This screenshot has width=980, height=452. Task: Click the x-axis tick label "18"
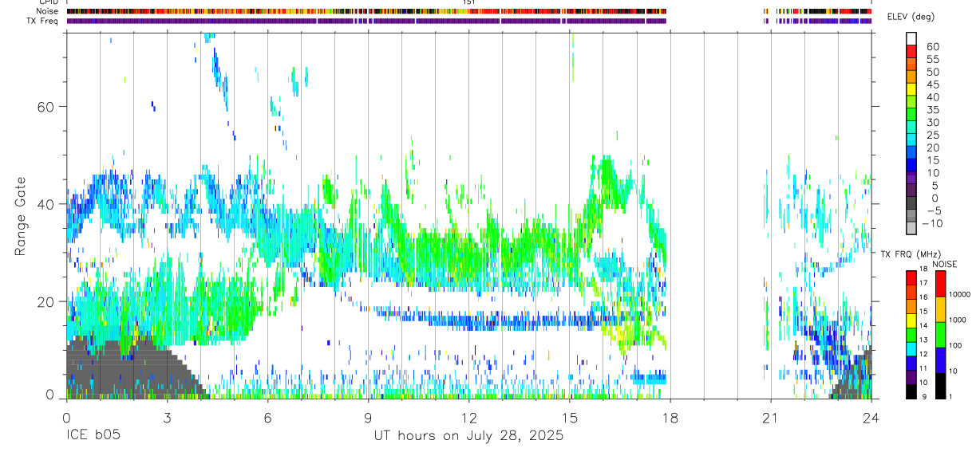[670, 417]
